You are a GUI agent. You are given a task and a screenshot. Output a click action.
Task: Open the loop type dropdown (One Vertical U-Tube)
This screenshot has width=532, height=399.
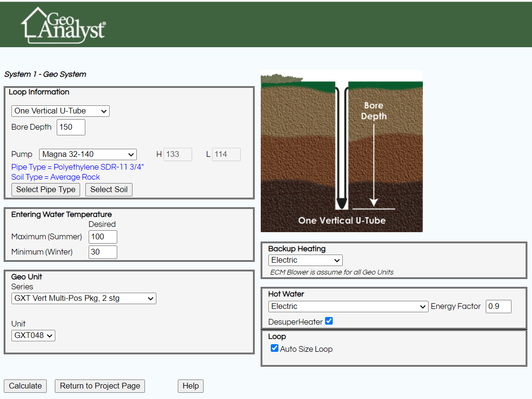61,111
